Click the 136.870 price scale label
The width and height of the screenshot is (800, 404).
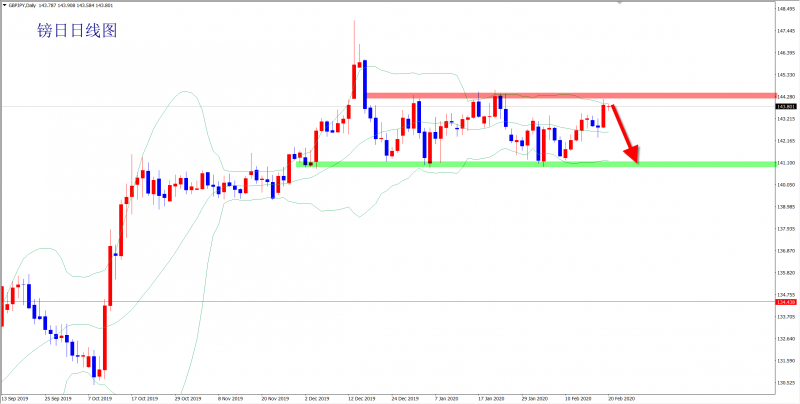click(x=785, y=251)
